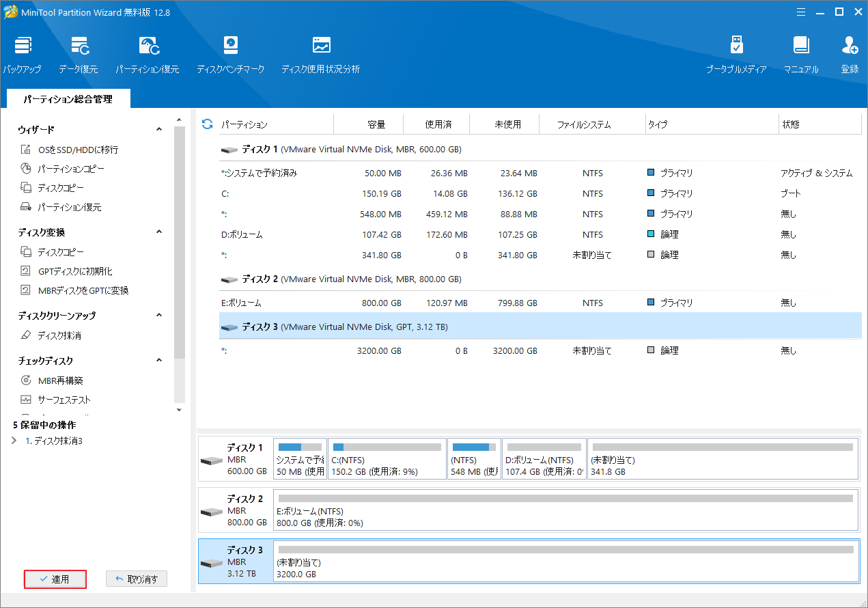This screenshot has height=608, width=868.
Task: Open the hamburger menu in title bar
Action: pos(800,12)
